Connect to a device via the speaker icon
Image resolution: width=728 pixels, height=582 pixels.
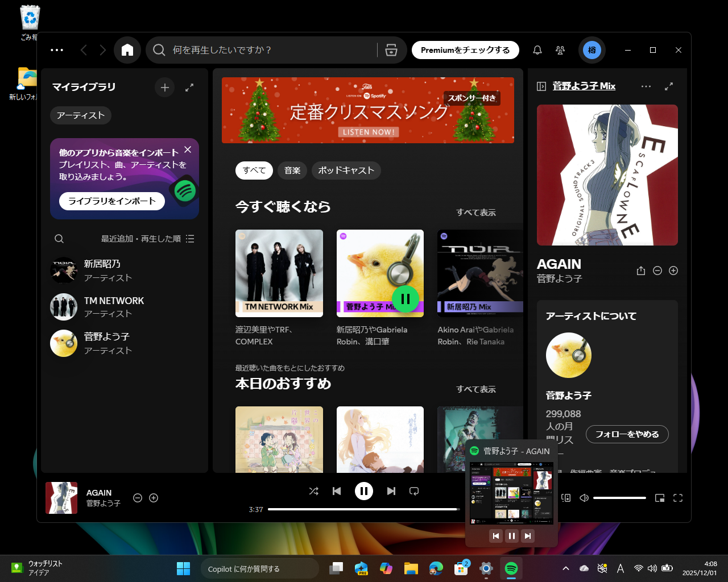(x=565, y=498)
